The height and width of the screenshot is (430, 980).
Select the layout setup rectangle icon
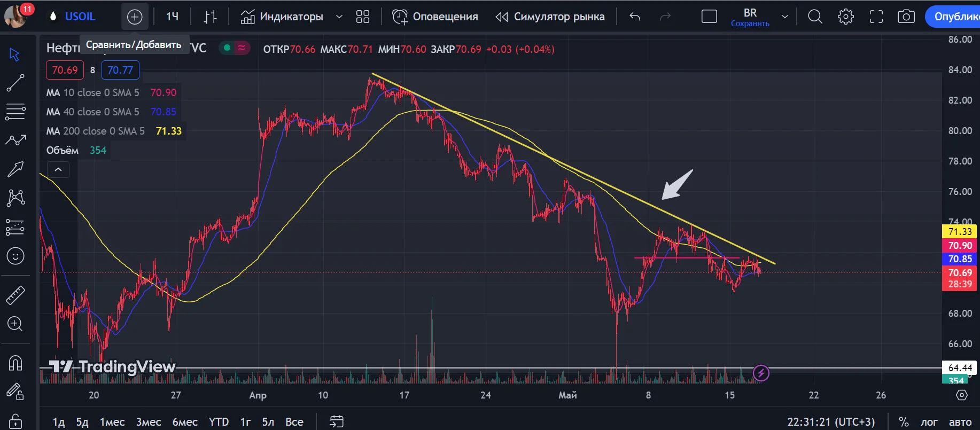[x=709, y=17]
